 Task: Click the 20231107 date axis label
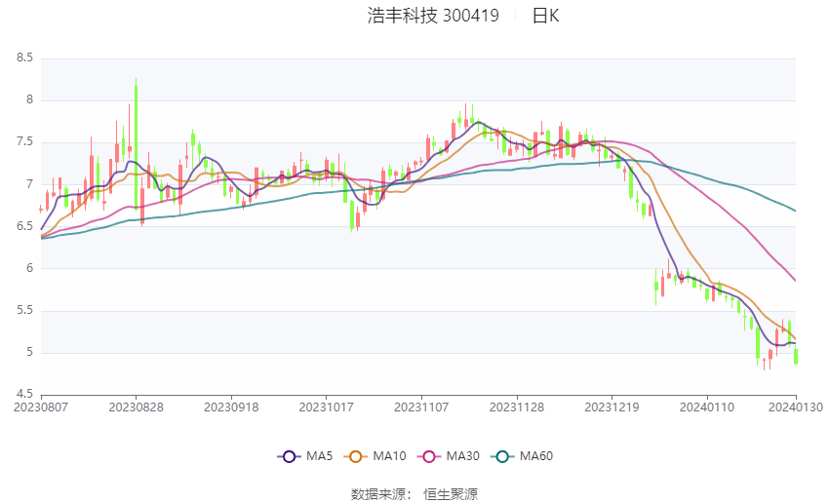pyautogui.click(x=421, y=407)
